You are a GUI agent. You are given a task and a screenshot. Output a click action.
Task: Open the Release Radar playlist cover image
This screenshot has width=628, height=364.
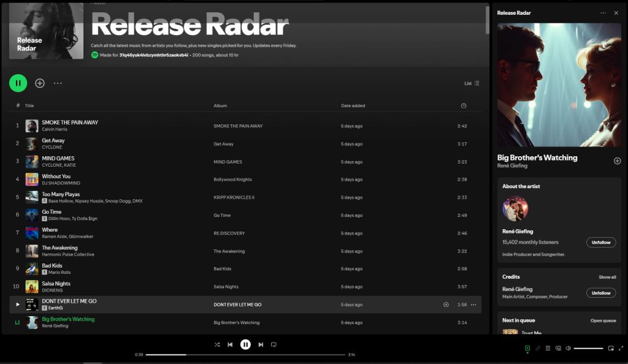46,31
